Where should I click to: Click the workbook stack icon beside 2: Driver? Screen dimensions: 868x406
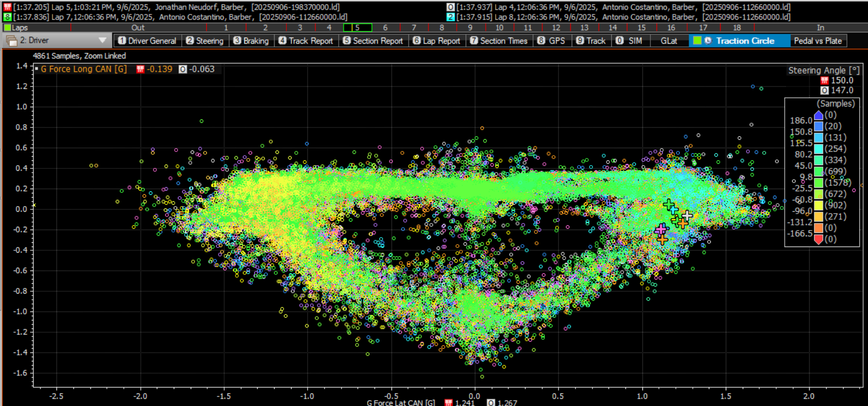point(11,41)
